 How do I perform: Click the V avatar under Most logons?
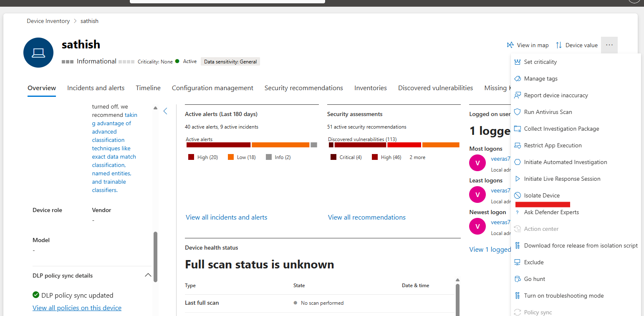pos(477,163)
